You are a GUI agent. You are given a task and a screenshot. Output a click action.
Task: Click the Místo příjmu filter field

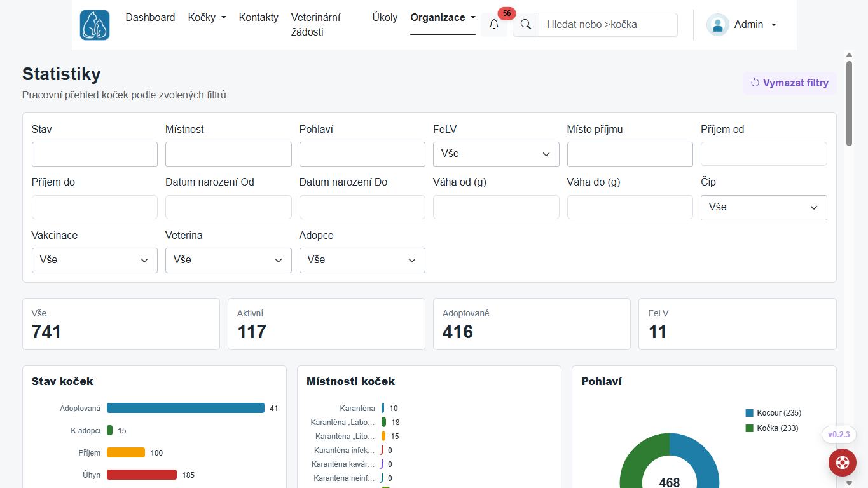[630, 154]
